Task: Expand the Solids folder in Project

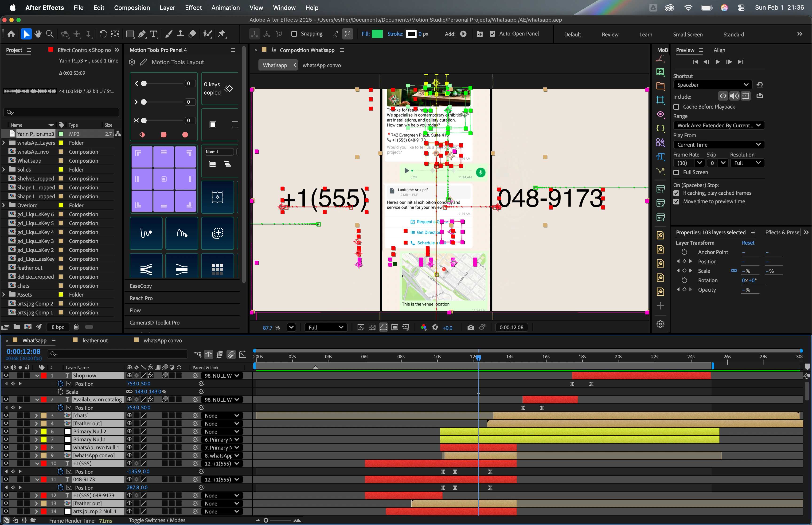Action: tap(4, 169)
